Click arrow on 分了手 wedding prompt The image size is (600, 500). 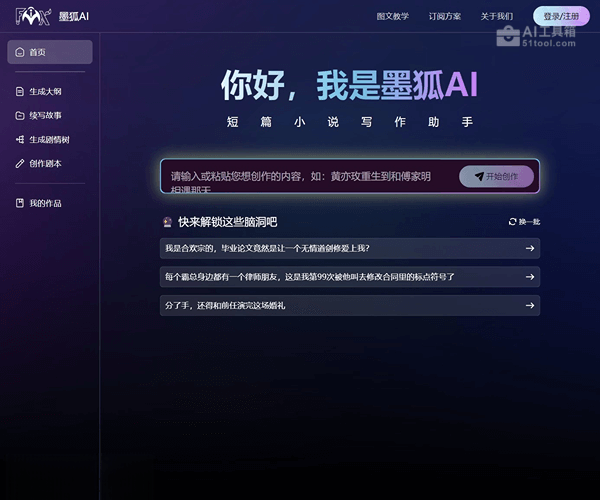tap(529, 305)
